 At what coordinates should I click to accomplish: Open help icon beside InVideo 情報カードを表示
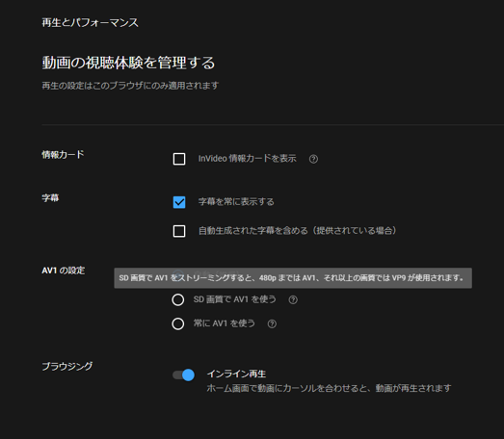coord(313,159)
